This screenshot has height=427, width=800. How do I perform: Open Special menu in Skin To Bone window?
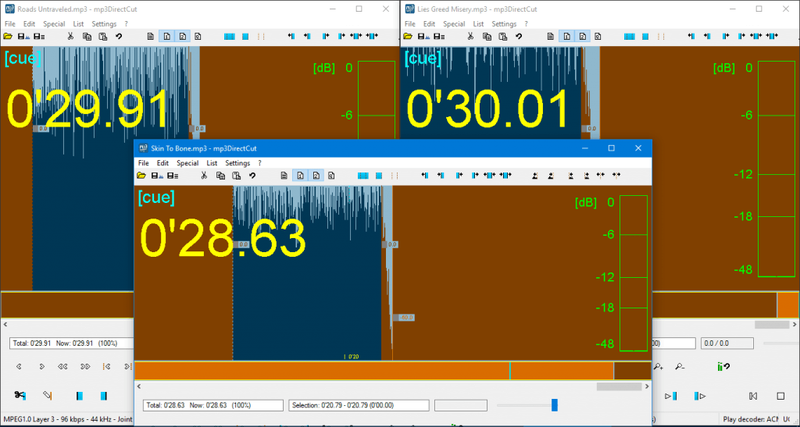pyautogui.click(x=187, y=163)
